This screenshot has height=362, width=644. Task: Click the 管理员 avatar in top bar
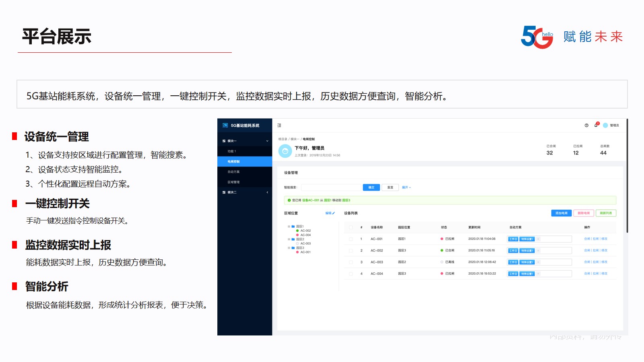605,125
